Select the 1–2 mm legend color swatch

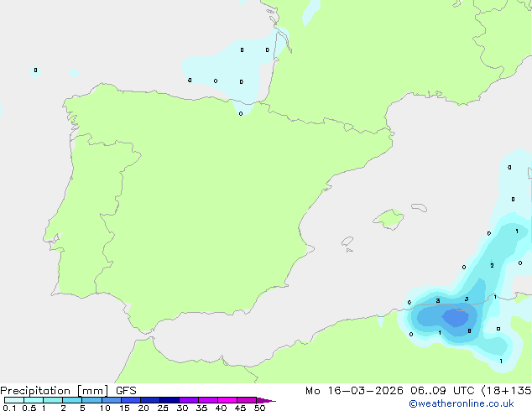pos(53,400)
